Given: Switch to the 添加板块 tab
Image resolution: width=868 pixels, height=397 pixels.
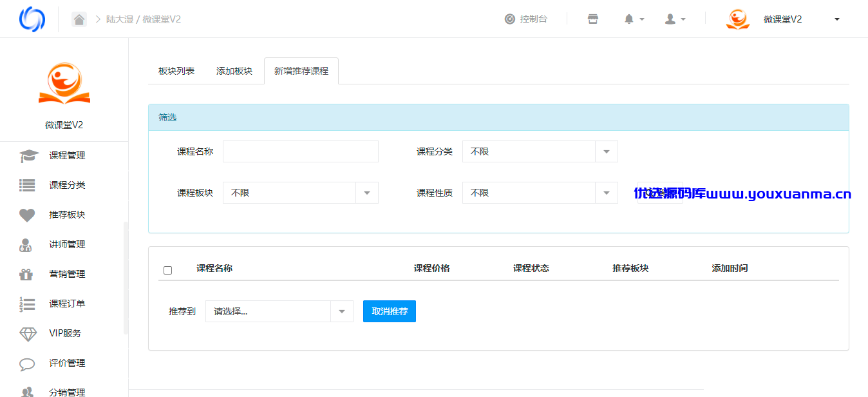Looking at the screenshot, I should tap(234, 71).
